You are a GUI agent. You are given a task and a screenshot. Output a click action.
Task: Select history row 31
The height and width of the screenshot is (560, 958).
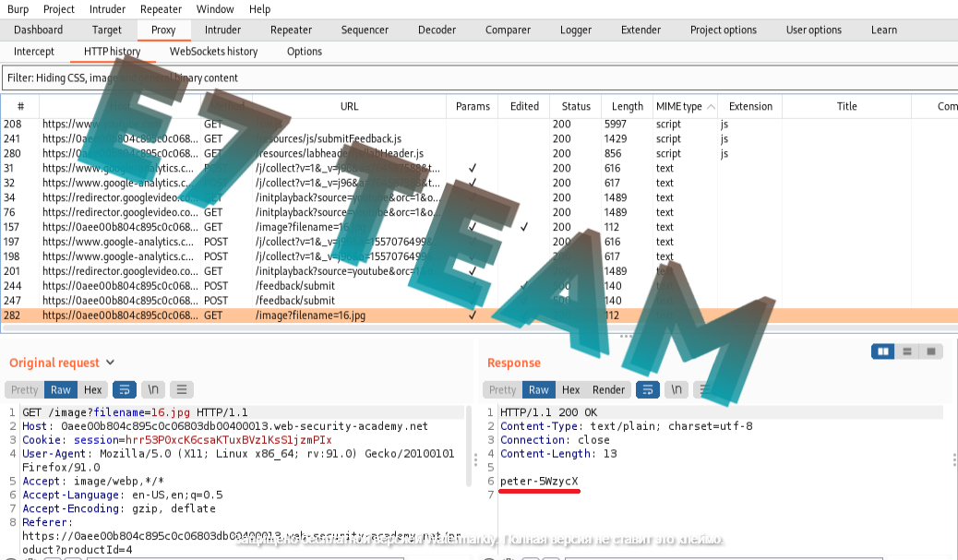click(x=480, y=168)
